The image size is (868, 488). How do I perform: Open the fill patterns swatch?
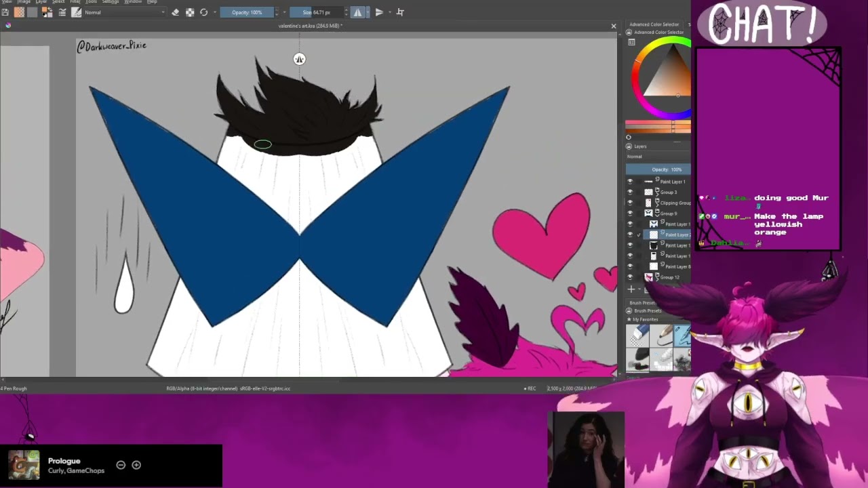[x=32, y=12]
